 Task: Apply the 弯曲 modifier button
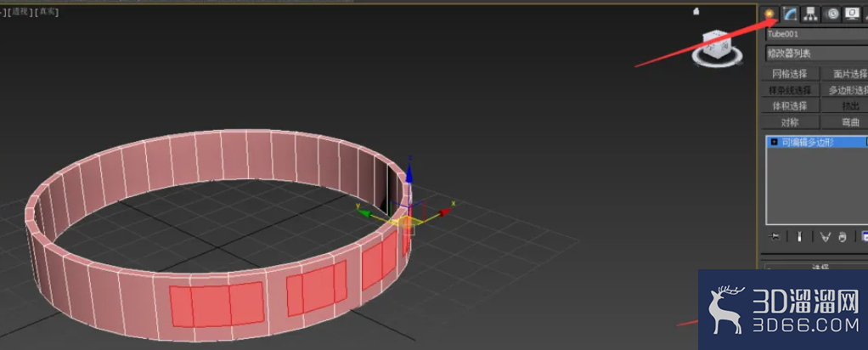click(845, 121)
